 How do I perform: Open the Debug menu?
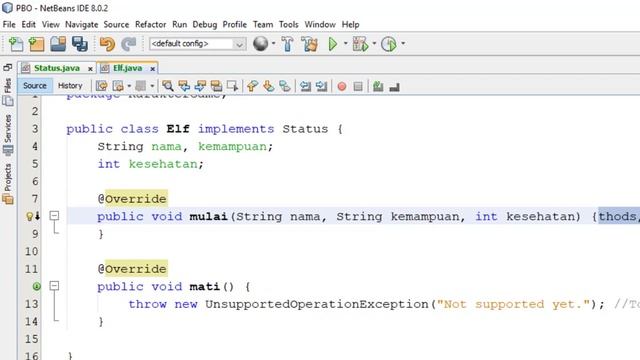(x=204, y=24)
